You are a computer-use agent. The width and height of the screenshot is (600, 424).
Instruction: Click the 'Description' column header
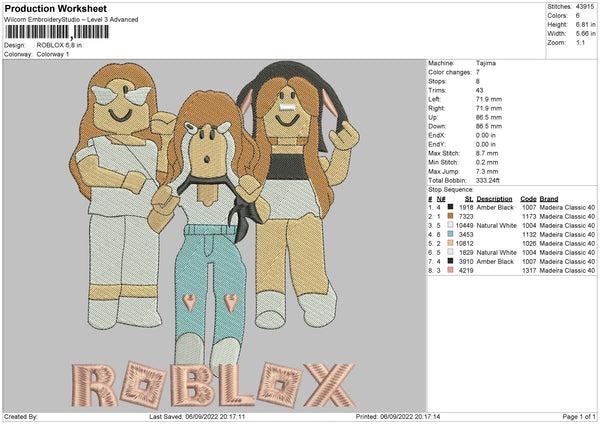(x=494, y=199)
